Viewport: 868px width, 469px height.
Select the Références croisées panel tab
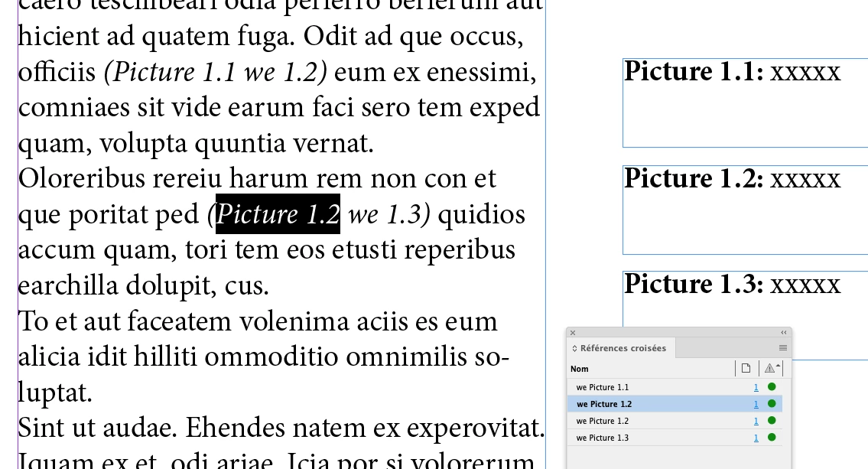click(x=623, y=348)
